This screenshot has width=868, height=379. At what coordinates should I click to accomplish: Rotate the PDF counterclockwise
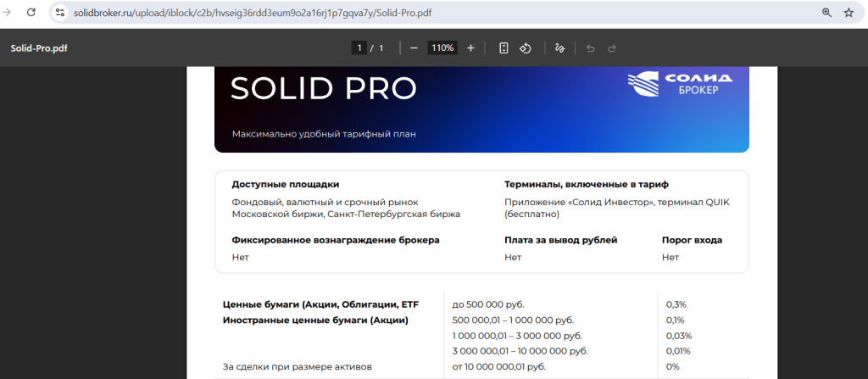pyautogui.click(x=526, y=48)
